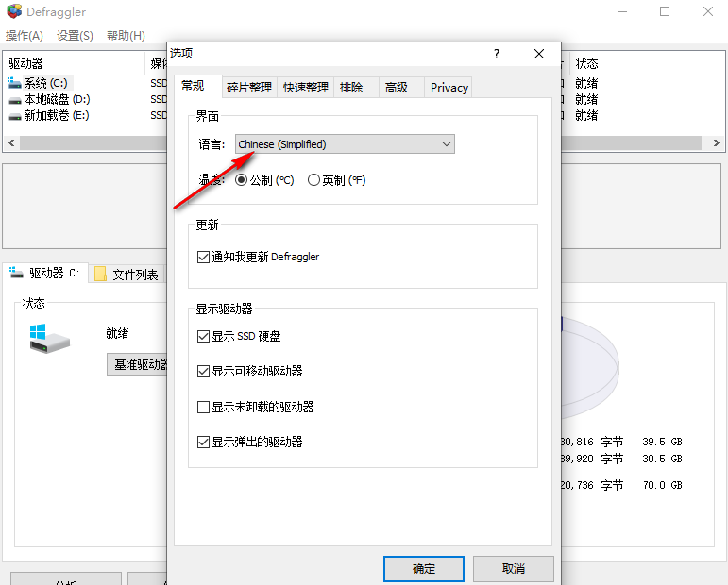Click the 就绪 status of the C: row
Image resolution: width=728 pixels, height=585 pixels.
586,84
